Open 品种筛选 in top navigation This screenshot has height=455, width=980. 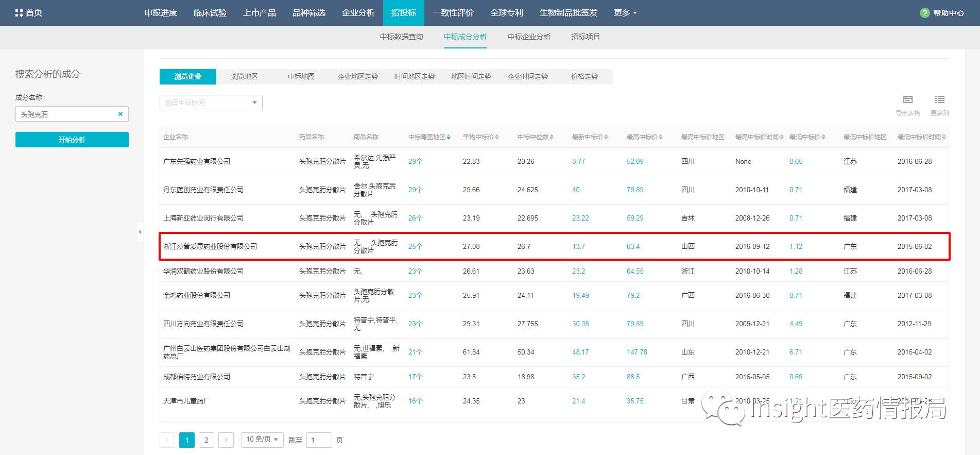[x=309, y=13]
